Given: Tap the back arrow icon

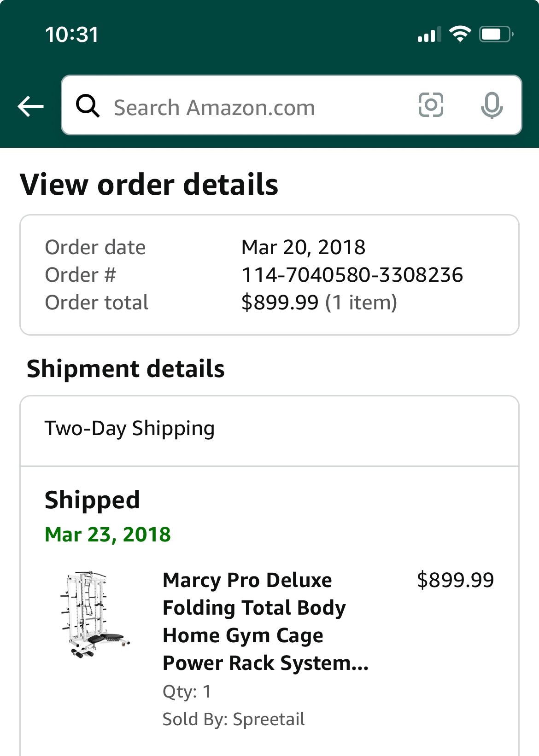Looking at the screenshot, I should pyautogui.click(x=30, y=106).
